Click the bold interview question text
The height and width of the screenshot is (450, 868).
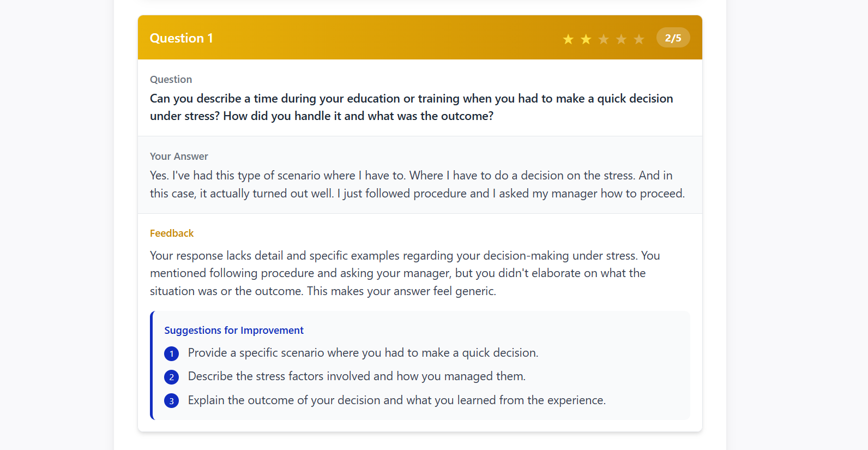tap(412, 107)
